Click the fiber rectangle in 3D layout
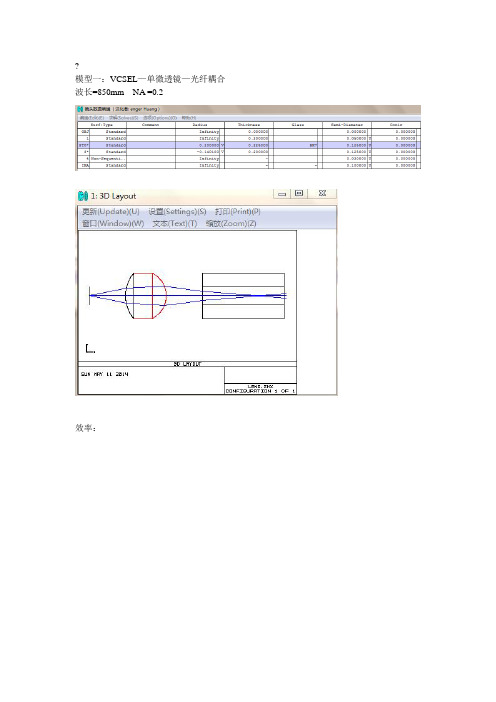 (244, 296)
